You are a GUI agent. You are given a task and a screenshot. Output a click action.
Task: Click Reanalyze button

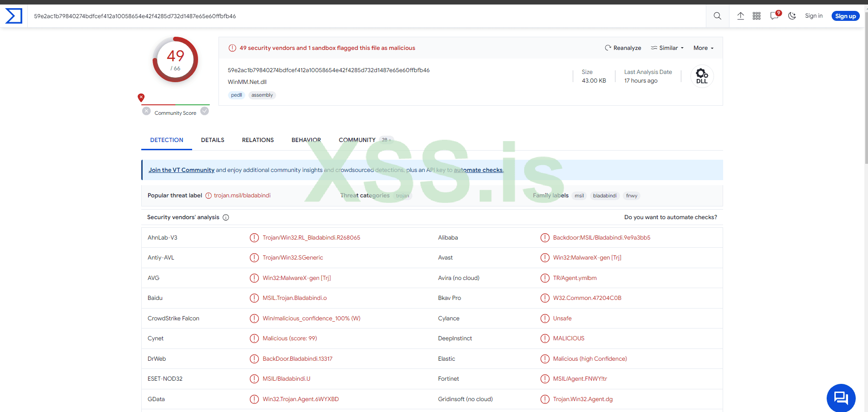pyautogui.click(x=623, y=48)
